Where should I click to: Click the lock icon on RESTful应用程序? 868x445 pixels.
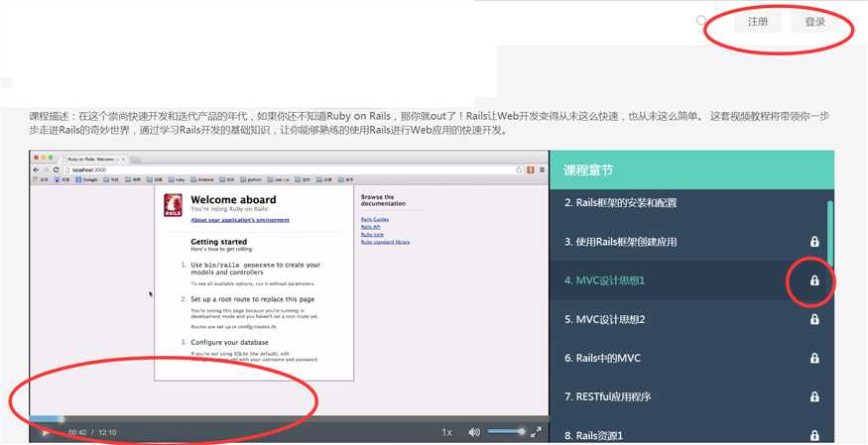[814, 396]
